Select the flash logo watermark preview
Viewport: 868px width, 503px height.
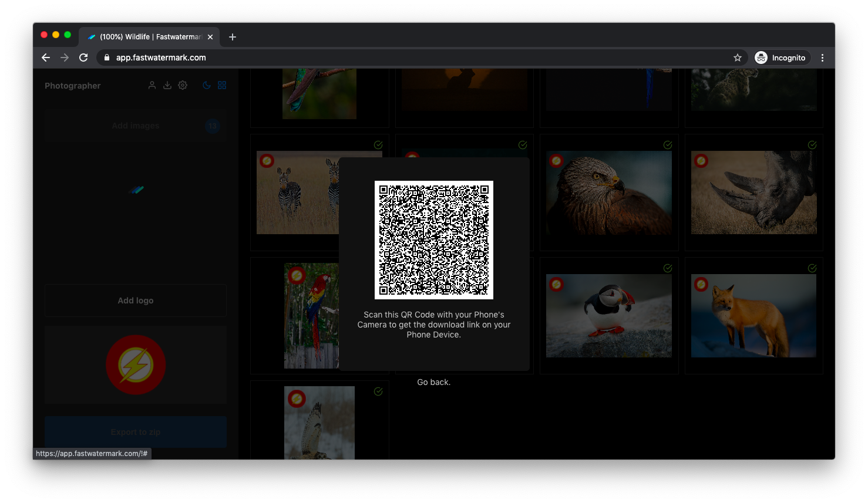[135, 364]
